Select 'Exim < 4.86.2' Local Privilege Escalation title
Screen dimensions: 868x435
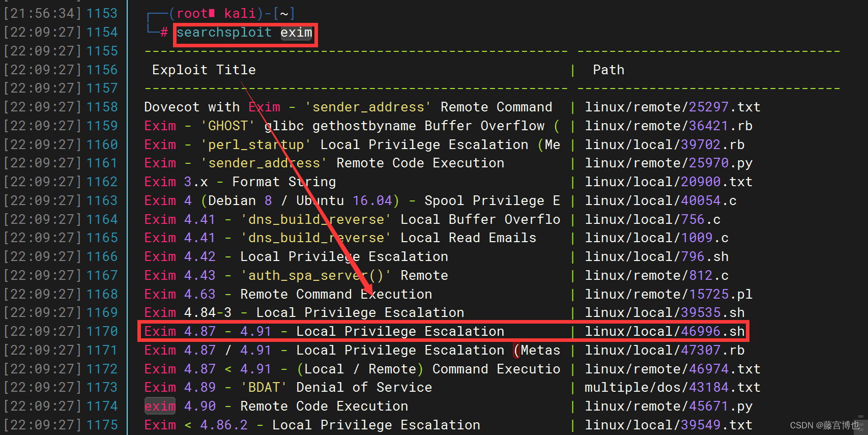click(312, 425)
